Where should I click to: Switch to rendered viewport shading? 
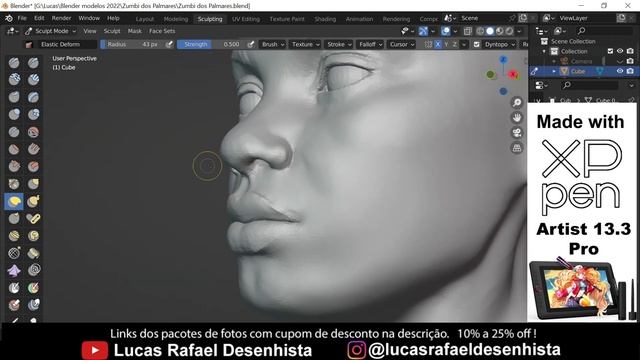(x=509, y=31)
